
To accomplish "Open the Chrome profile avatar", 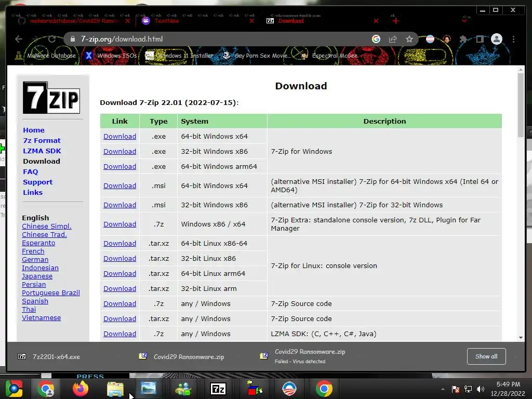I will pos(496,39).
